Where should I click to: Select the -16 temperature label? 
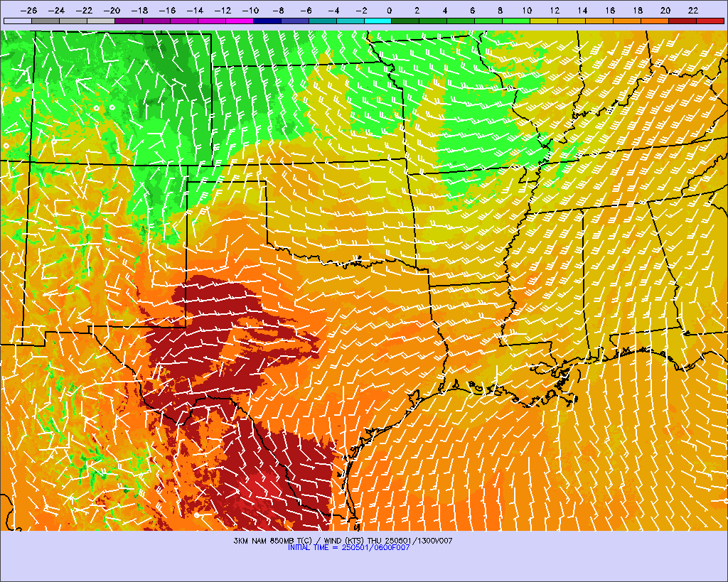(x=167, y=10)
